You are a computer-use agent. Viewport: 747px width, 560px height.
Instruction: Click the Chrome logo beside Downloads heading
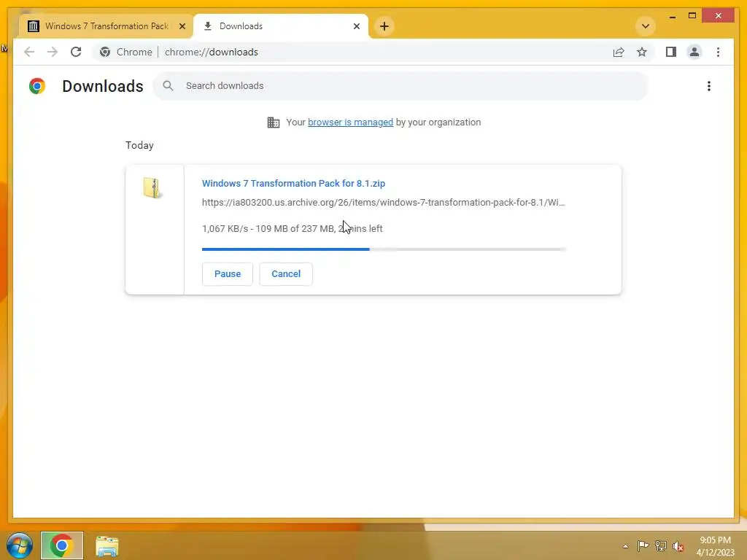37,86
